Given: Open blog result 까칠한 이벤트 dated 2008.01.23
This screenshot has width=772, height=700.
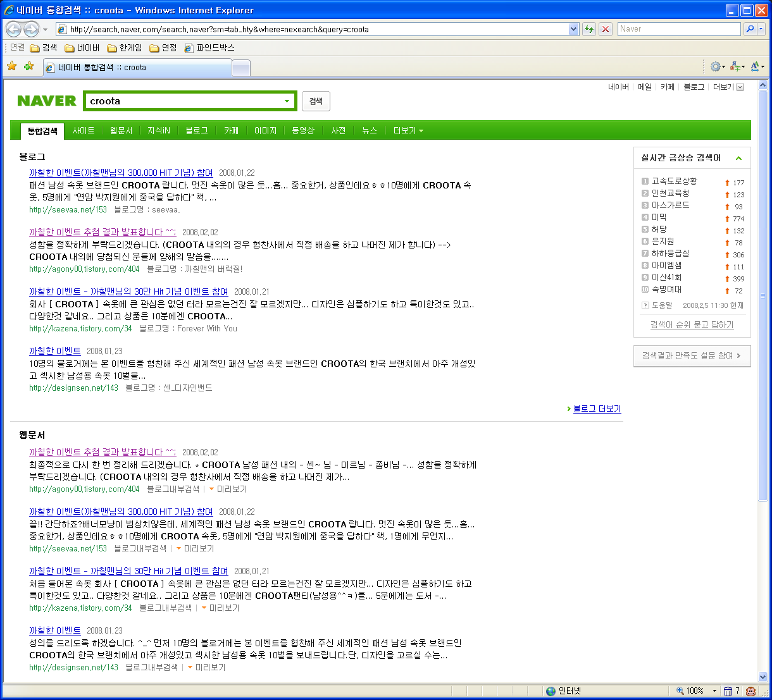Looking at the screenshot, I should pos(55,351).
